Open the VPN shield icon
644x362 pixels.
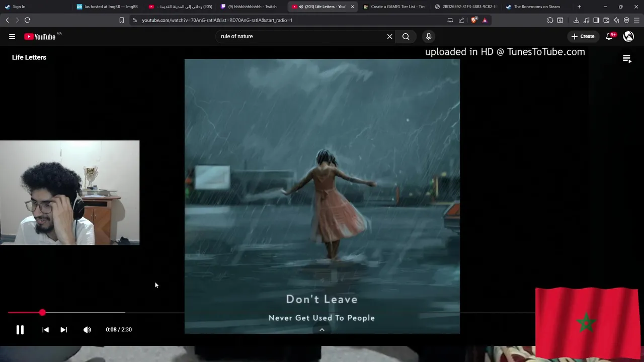[x=626, y=20]
